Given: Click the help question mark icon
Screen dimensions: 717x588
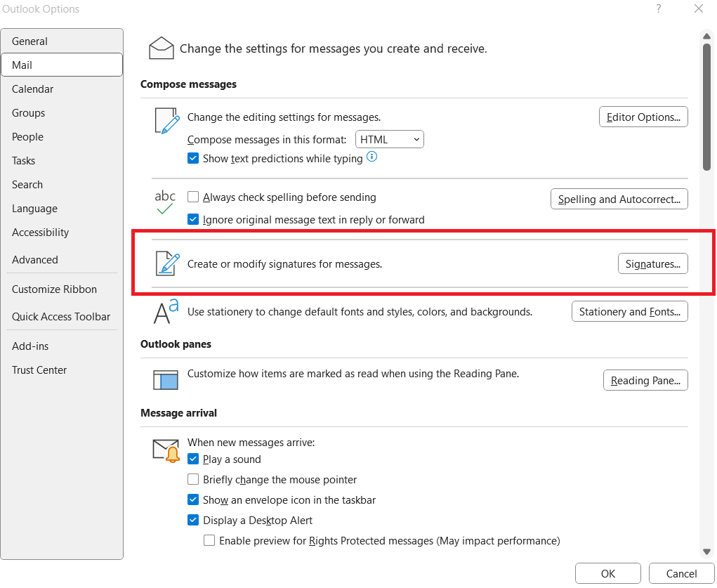Looking at the screenshot, I should 658,8.
